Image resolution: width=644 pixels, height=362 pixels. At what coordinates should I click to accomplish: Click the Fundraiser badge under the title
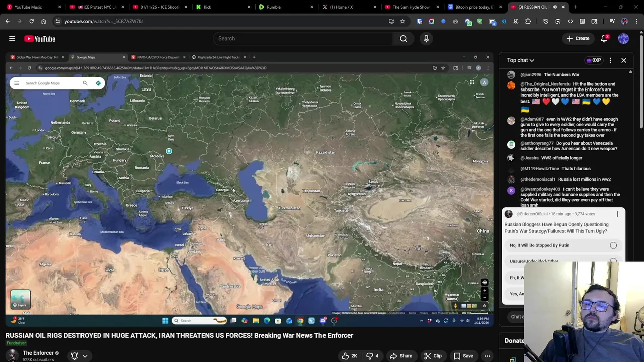tap(16, 343)
